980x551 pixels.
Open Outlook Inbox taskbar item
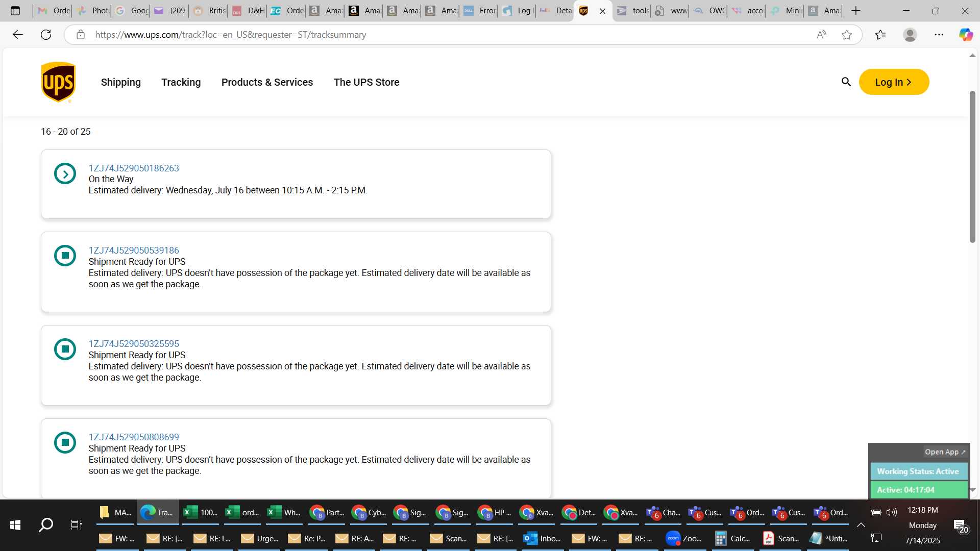pyautogui.click(x=543, y=538)
